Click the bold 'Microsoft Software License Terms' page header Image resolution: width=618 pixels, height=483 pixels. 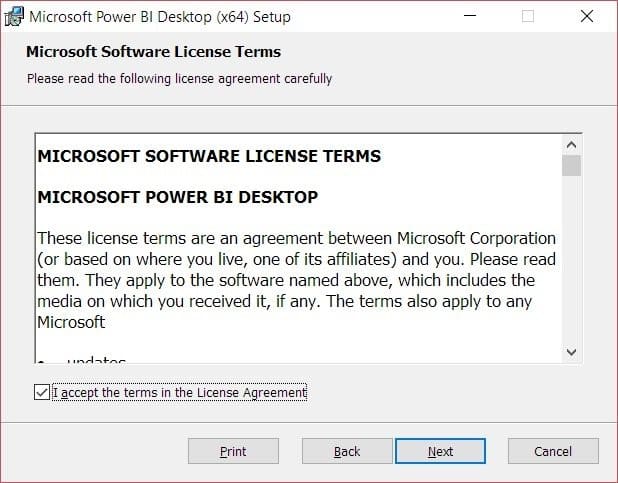(x=153, y=52)
